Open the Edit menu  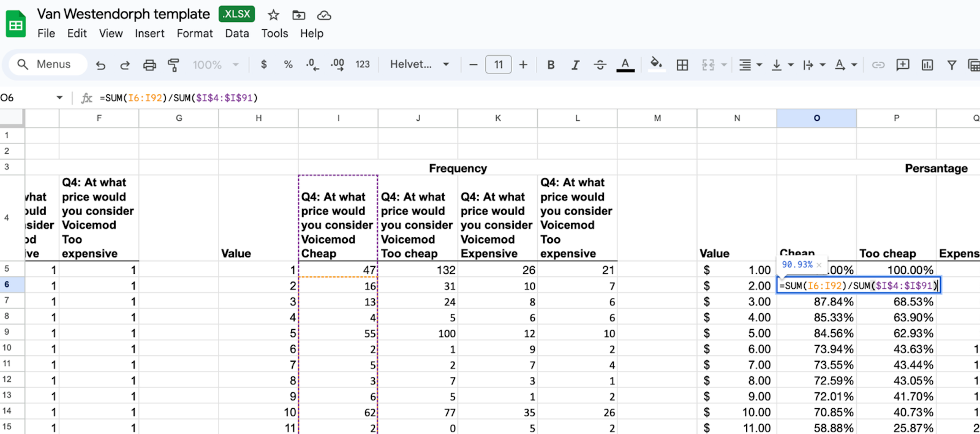coord(77,33)
